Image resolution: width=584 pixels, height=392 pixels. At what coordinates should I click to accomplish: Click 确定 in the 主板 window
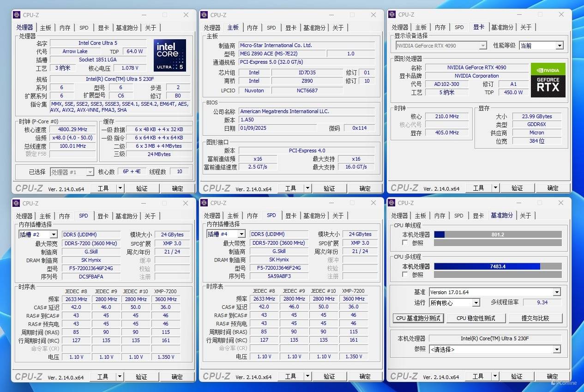[365, 188]
